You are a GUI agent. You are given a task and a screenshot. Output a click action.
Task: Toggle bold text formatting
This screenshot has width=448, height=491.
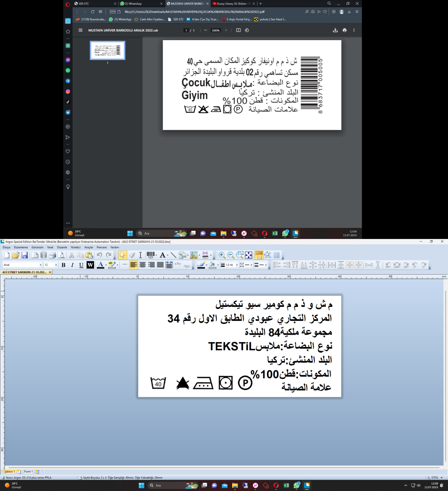click(63, 265)
